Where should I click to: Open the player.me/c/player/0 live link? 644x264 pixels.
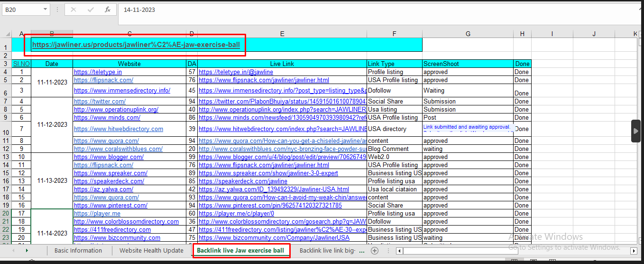(x=237, y=213)
